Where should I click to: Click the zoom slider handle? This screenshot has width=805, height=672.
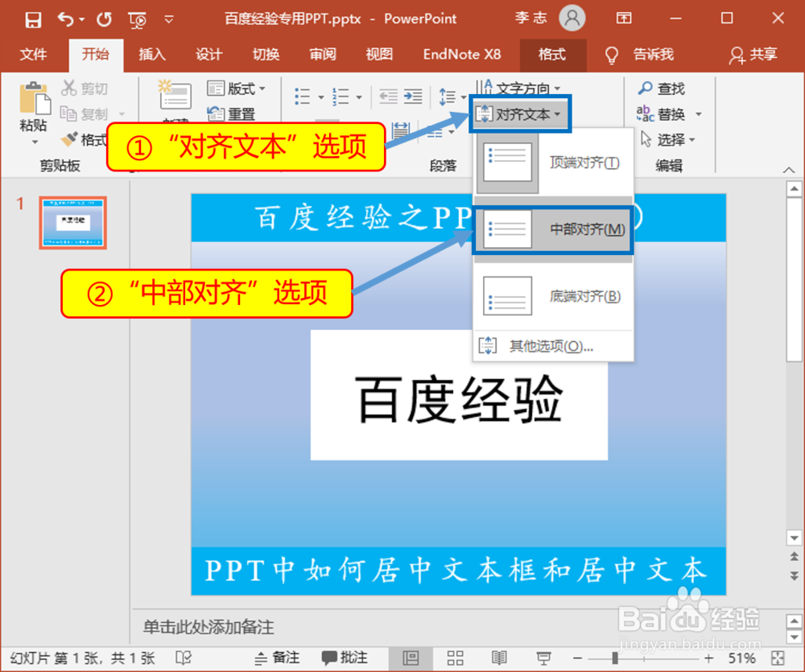point(614,658)
